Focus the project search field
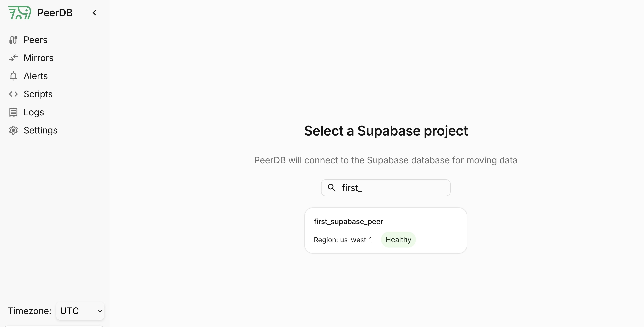 click(386, 188)
